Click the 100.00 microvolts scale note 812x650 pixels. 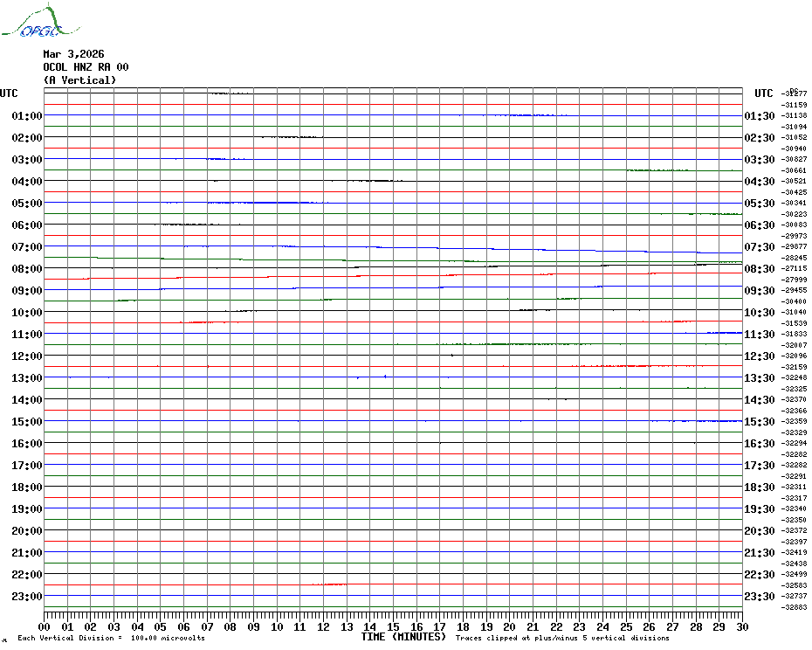(x=111, y=638)
